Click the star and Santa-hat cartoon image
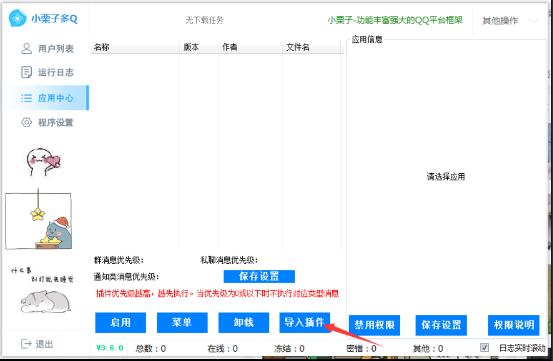 (38, 219)
